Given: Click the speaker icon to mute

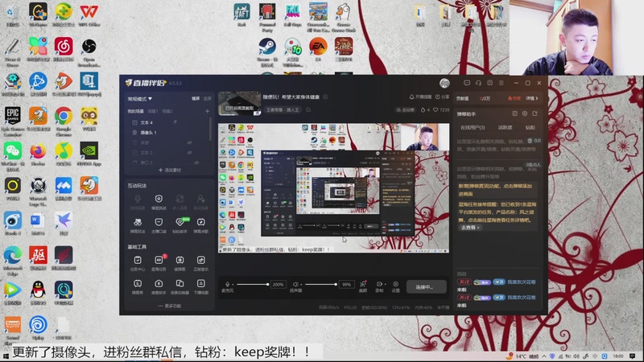Looking at the screenshot, I should coord(295,284).
